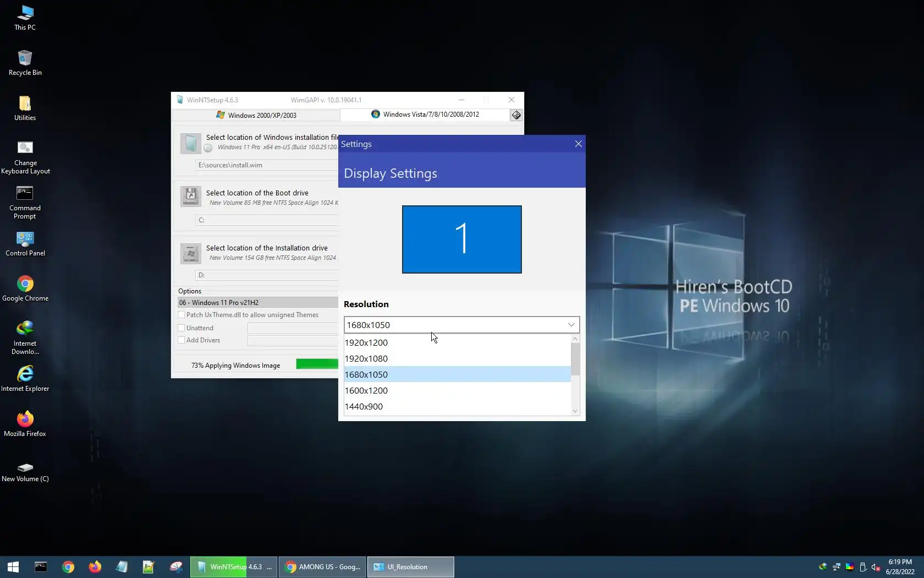This screenshot has width=924, height=578.
Task: Click the E:\sources\install.wim path field
Action: click(x=267, y=165)
